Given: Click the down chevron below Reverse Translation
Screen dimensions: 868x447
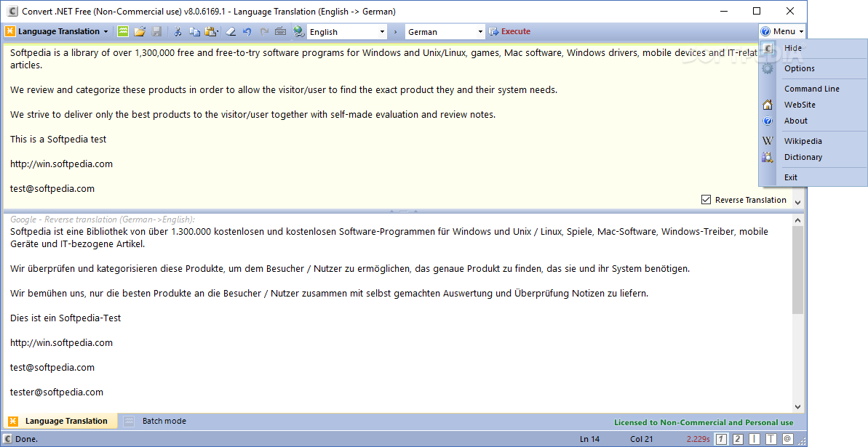Looking at the screenshot, I should click(x=797, y=203).
